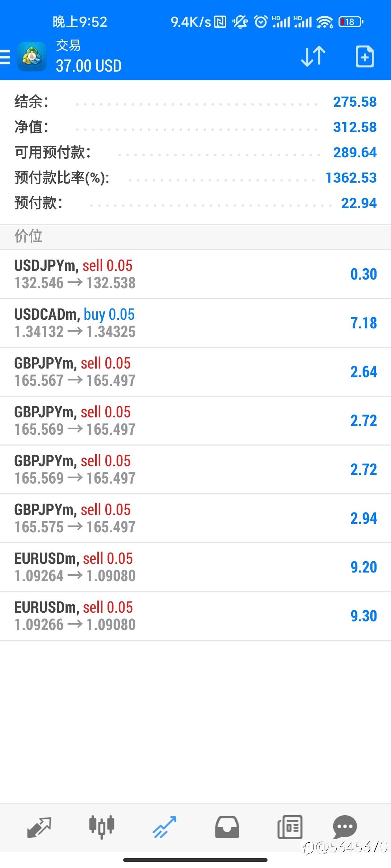This screenshot has width=391, height=868.
Task: Select the USDCADm buy 0.05 position
Action: [x=195, y=323]
